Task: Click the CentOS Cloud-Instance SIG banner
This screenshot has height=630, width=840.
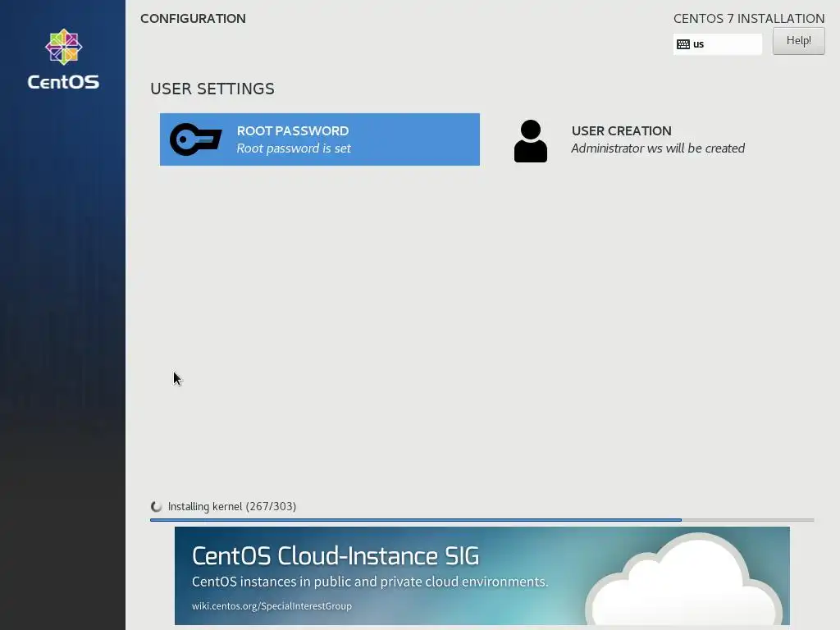Action: click(482, 575)
